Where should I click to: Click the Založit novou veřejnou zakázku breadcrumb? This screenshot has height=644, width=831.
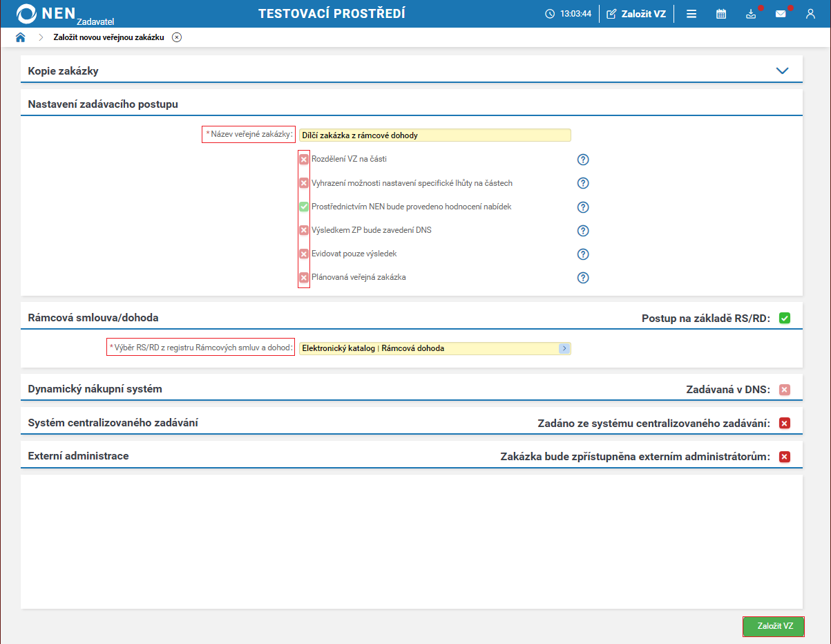pyautogui.click(x=108, y=37)
